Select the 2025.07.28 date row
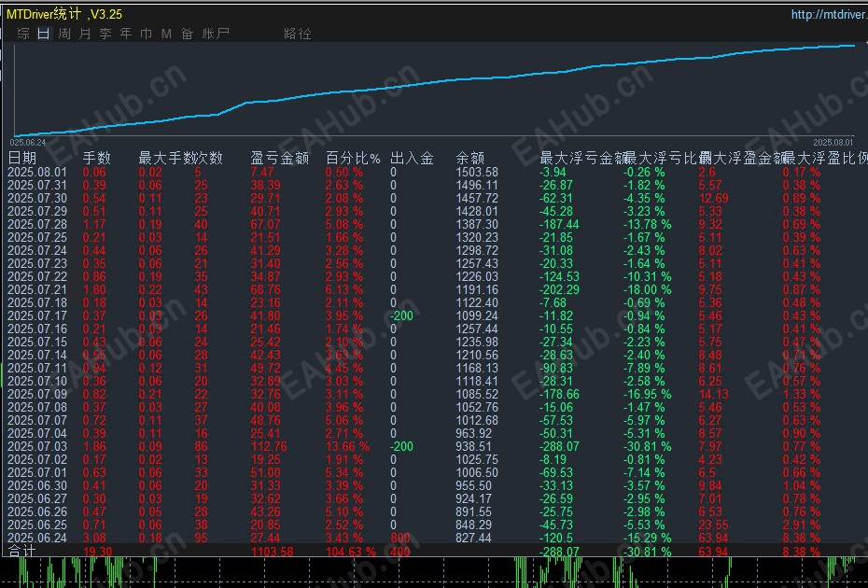The image size is (868, 588). click(x=37, y=224)
